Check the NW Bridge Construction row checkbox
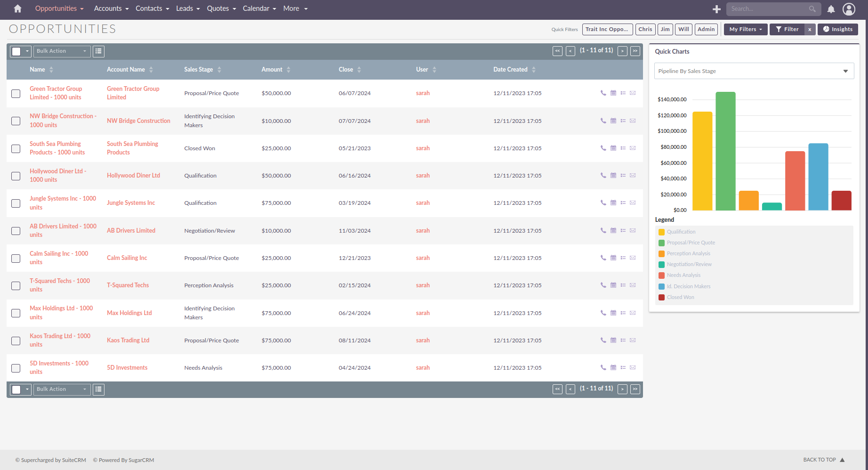This screenshot has height=470, width=868. [16, 121]
